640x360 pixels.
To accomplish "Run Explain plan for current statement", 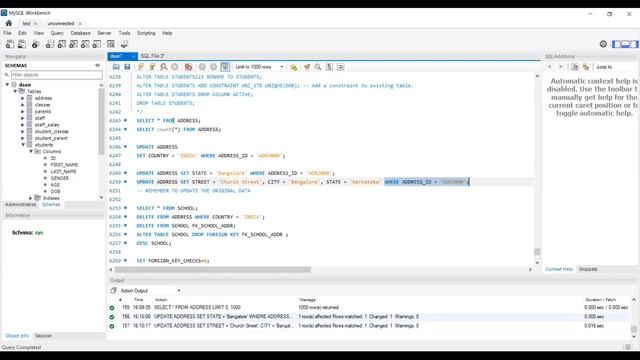I will tap(164, 67).
